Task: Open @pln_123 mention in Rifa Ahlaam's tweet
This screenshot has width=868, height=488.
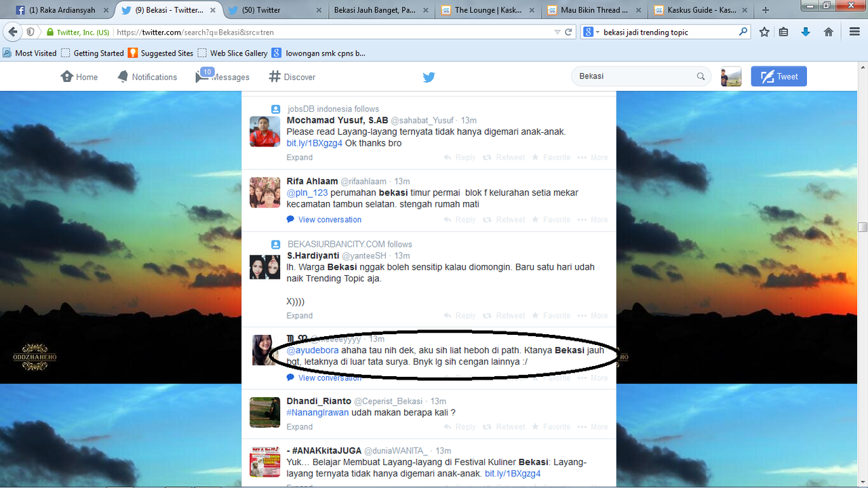Action: 307,192
